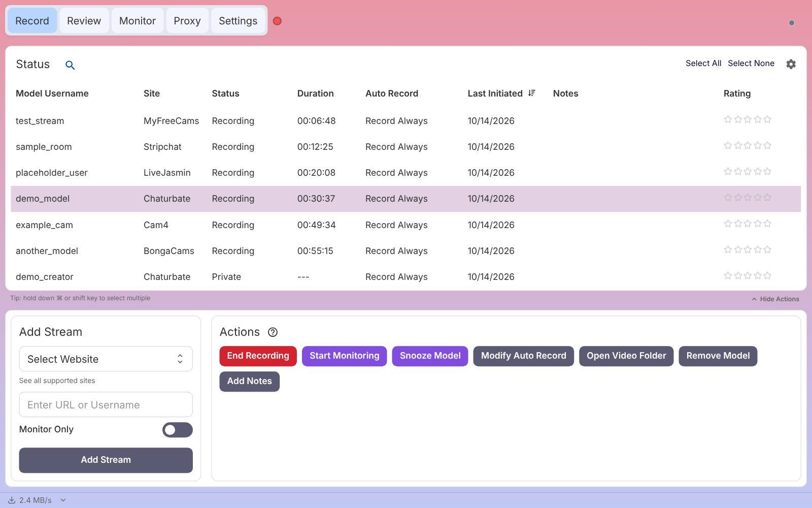The image size is (812, 508).
Task: Click the 00:06:48 duration cell
Action: [x=316, y=121]
